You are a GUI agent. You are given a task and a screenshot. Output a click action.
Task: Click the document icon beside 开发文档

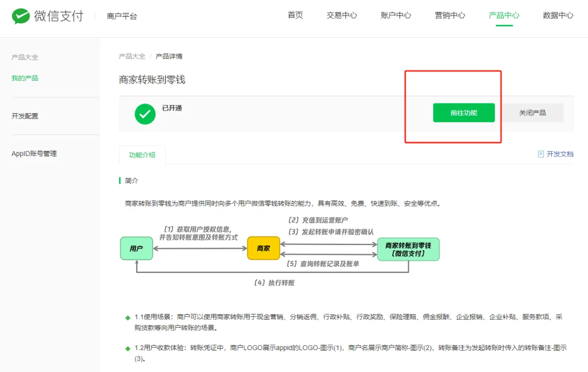coord(541,154)
